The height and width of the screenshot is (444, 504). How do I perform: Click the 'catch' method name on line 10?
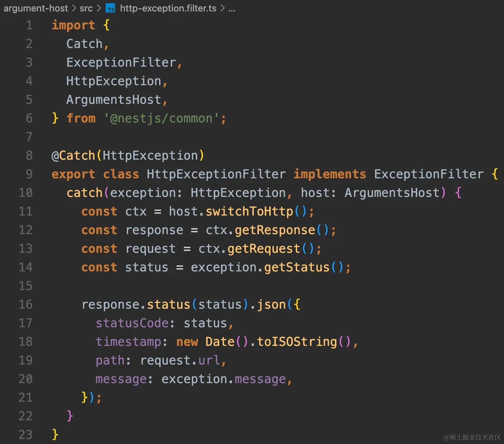84,193
